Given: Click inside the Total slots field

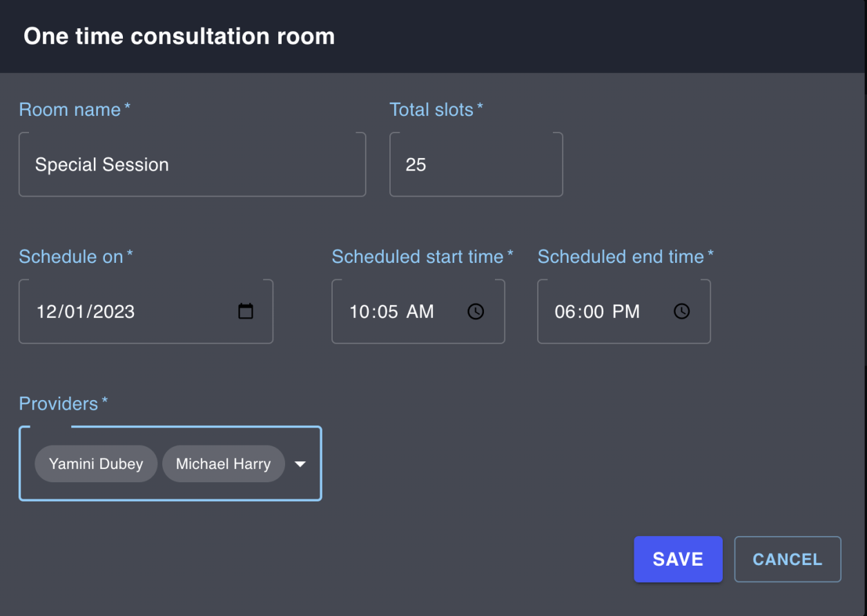Looking at the screenshot, I should click(x=476, y=164).
